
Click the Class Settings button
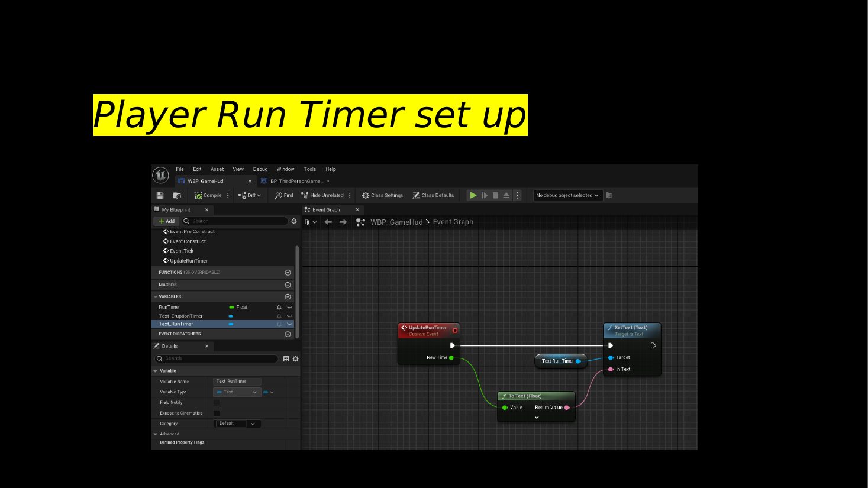point(383,195)
